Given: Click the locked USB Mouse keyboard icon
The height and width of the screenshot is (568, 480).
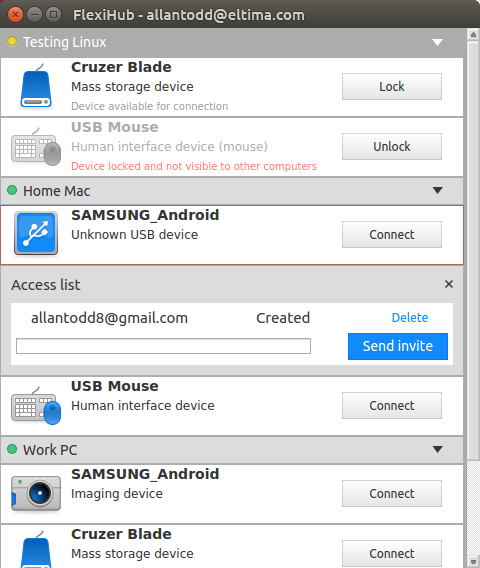Looking at the screenshot, I should coord(36,146).
